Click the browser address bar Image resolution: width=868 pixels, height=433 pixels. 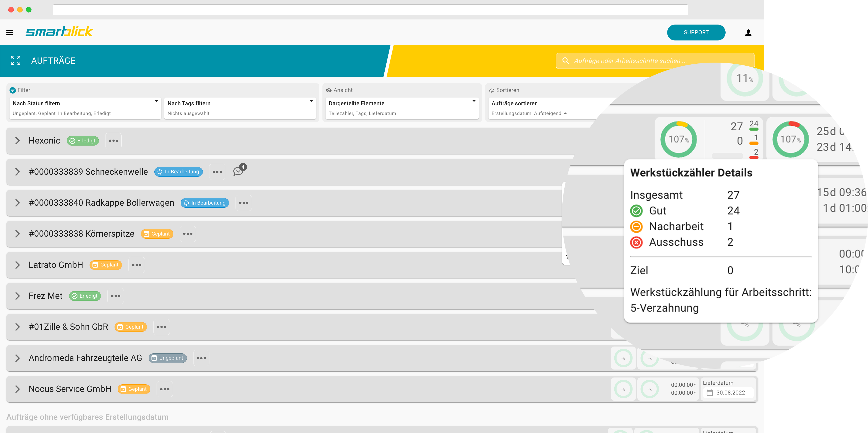coord(370,10)
